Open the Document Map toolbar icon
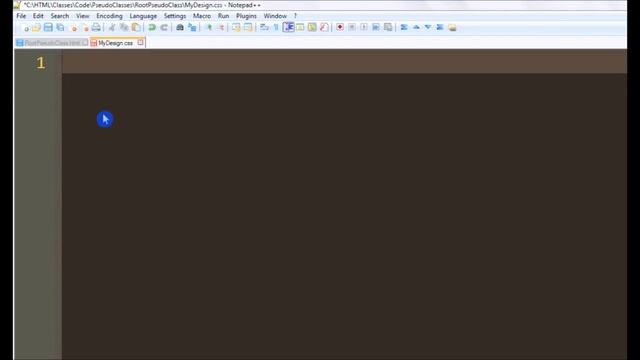Image resolution: width=640 pixels, height=360 pixels. 312,28
